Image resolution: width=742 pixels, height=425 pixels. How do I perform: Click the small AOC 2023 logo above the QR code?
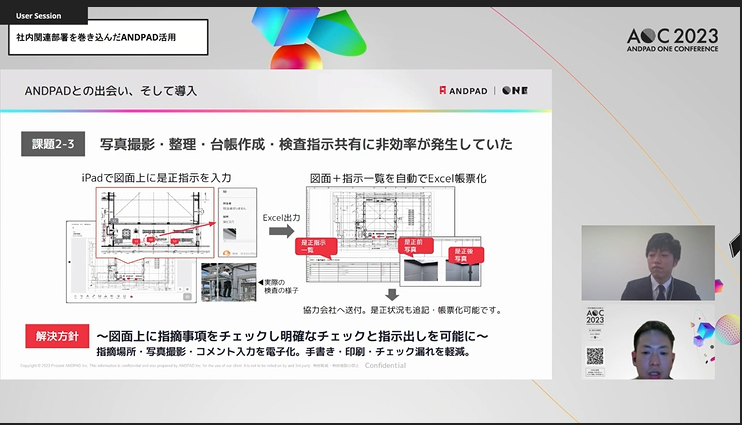595,317
